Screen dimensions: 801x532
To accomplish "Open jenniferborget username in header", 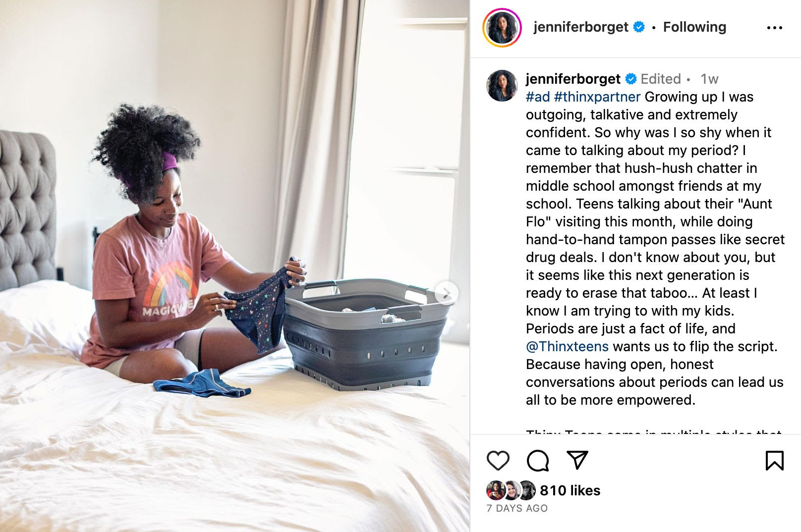I will [x=581, y=27].
